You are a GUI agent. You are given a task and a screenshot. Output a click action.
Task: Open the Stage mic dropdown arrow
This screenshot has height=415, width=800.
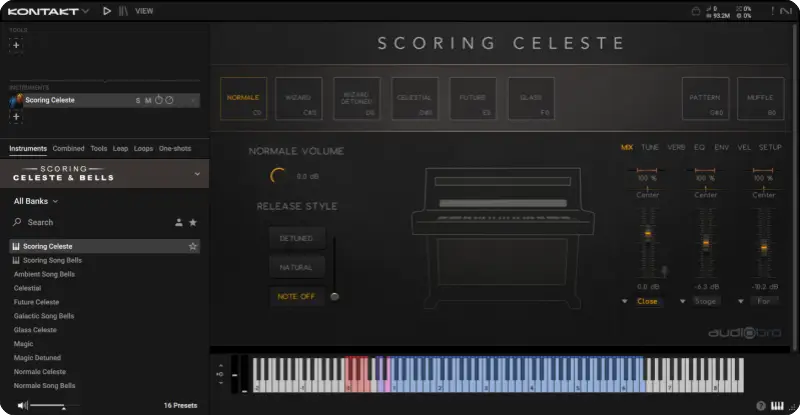coord(683,302)
